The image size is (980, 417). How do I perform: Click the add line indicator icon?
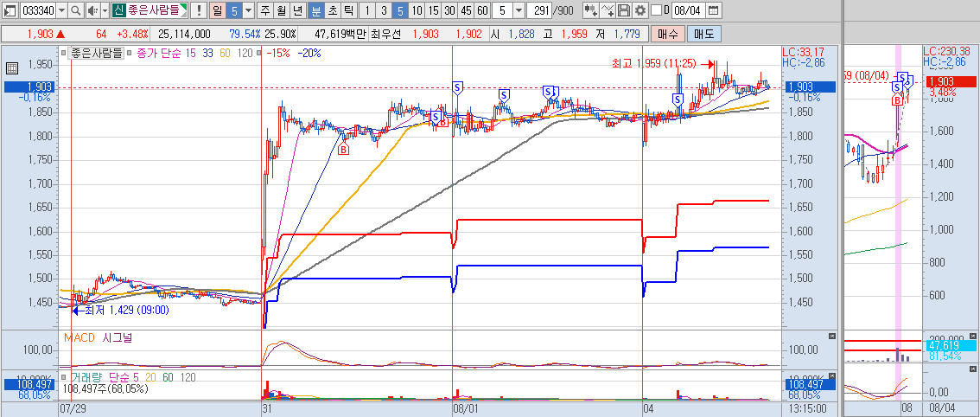point(608,10)
